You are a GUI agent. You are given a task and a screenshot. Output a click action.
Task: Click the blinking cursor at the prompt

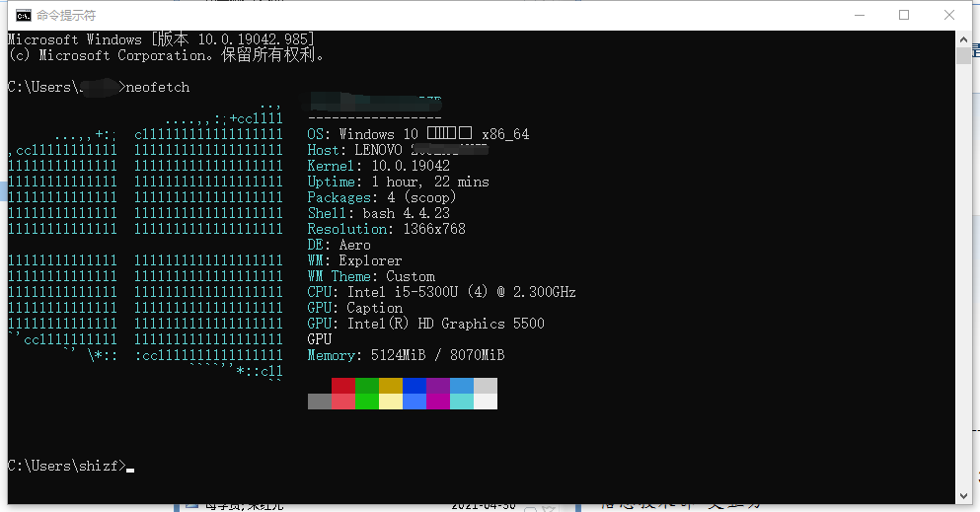130,468
